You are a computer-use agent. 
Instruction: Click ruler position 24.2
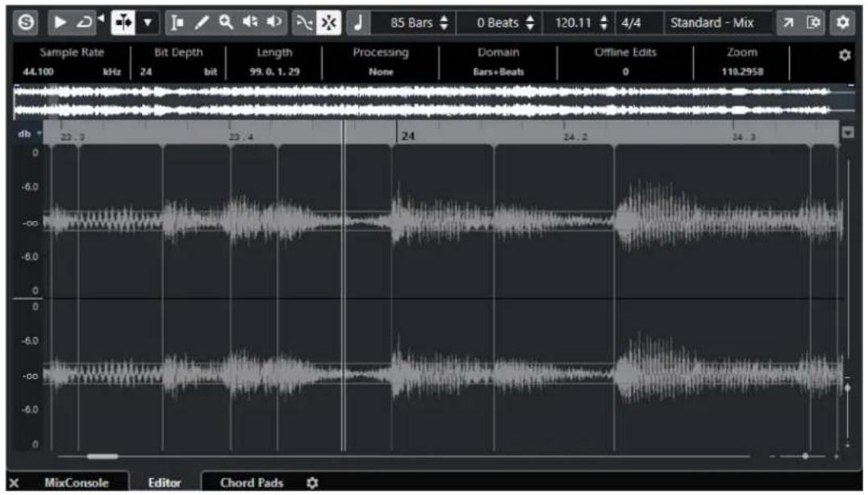pos(576,136)
